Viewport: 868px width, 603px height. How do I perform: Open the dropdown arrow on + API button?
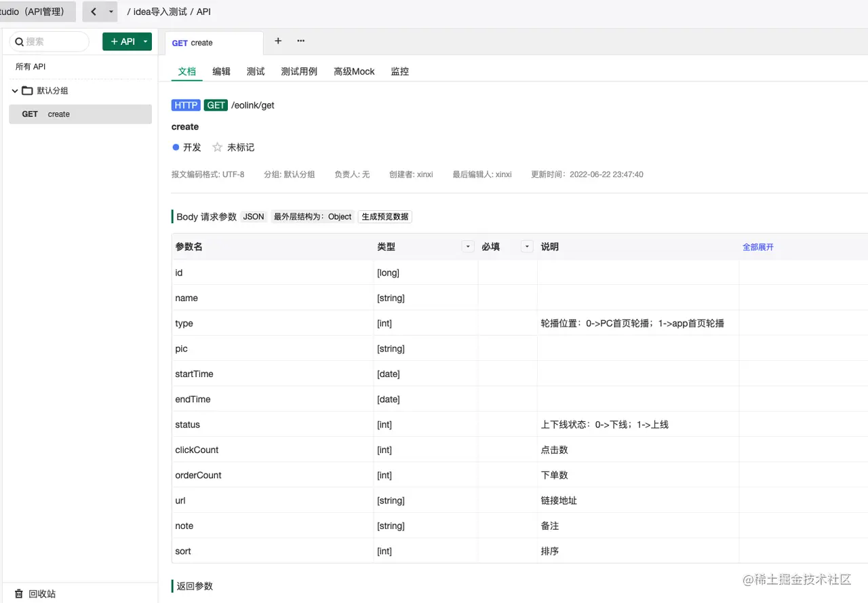(x=145, y=41)
